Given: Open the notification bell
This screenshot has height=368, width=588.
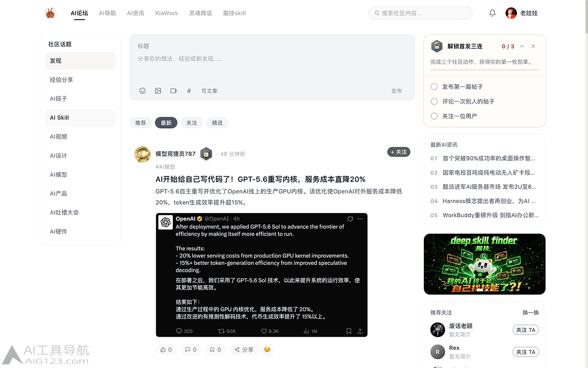Looking at the screenshot, I should point(492,13).
